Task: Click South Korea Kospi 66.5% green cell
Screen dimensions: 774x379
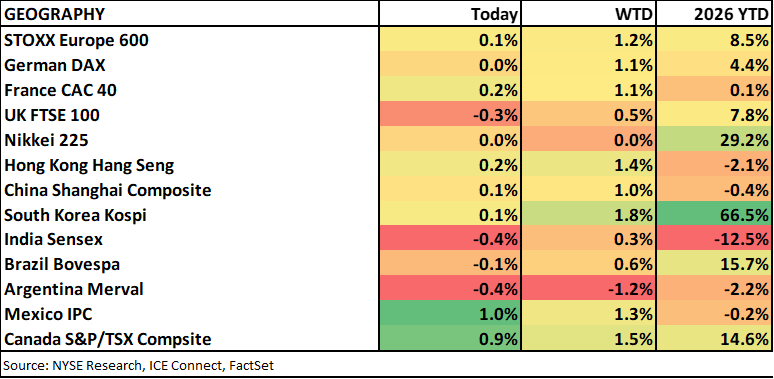Action: (x=714, y=215)
